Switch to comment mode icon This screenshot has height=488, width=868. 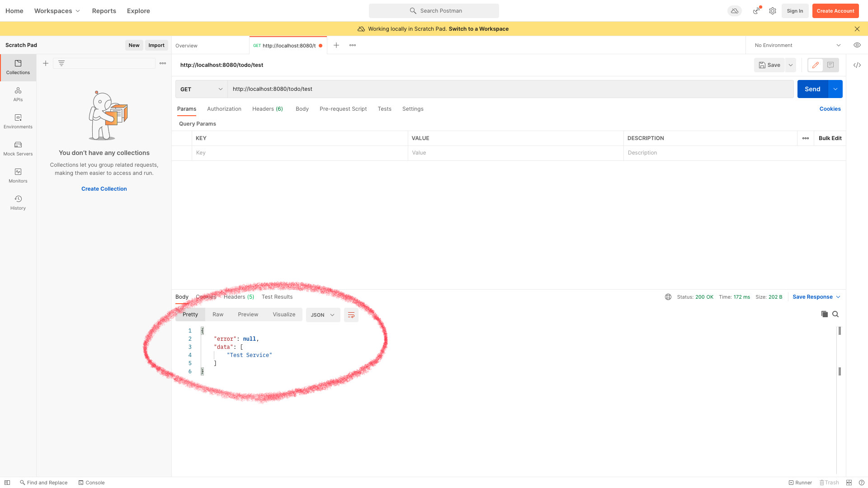pos(830,65)
